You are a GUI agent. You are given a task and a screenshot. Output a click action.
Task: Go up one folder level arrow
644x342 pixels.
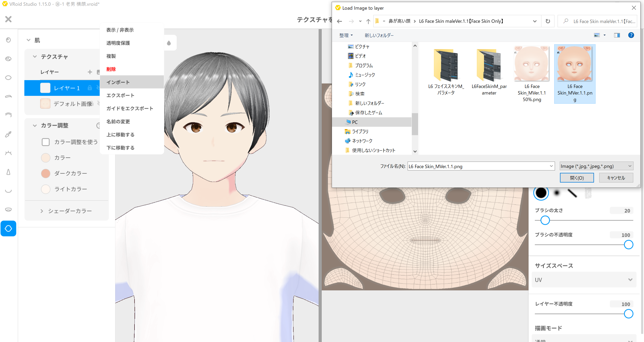368,21
